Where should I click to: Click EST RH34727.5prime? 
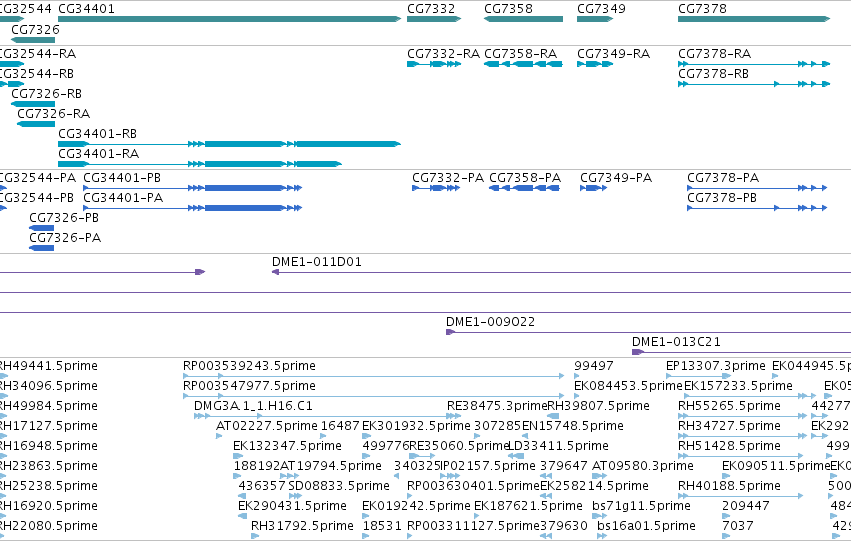tap(729, 426)
